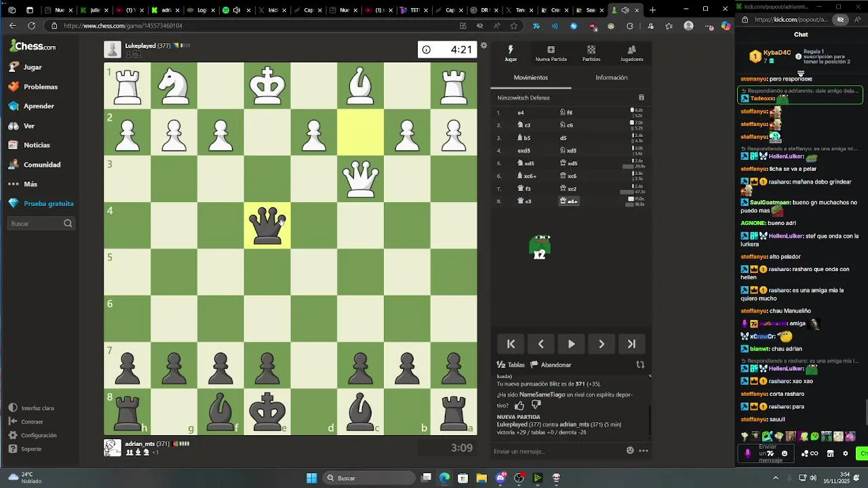Click the thumbs-up sportsmanship icon

coord(519,405)
